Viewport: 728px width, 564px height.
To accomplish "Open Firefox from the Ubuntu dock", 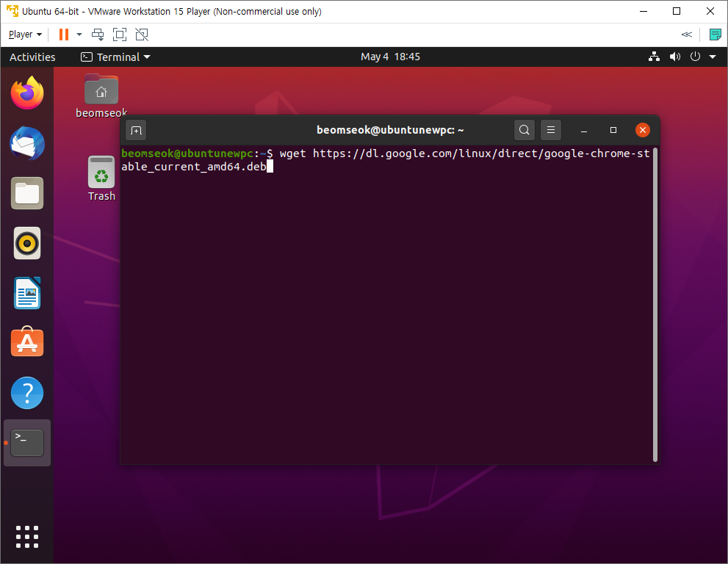I will point(27,93).
